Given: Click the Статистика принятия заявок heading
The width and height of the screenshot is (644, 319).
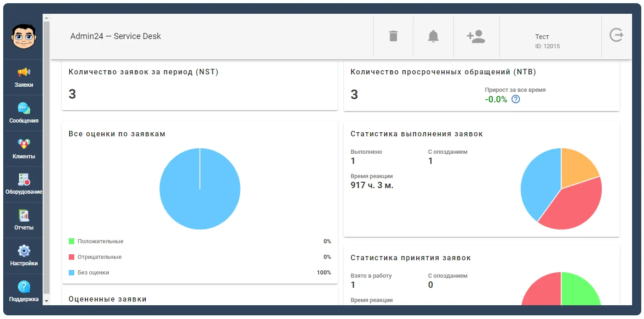Looking at the screenshot, I should (411, 258).
